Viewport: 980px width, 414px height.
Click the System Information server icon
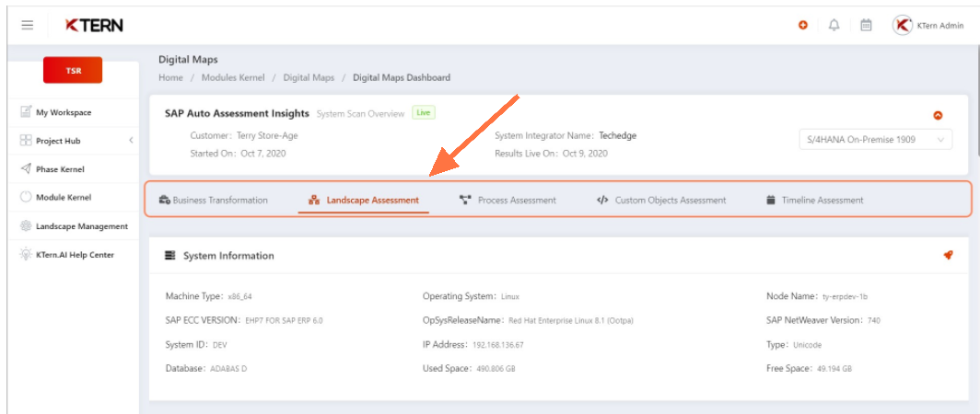point(169,256)
